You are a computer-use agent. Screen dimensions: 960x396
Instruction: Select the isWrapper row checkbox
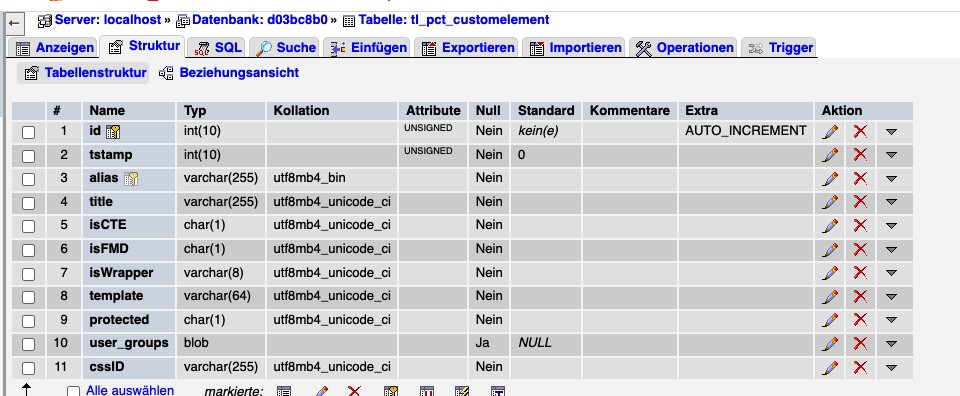28,274
